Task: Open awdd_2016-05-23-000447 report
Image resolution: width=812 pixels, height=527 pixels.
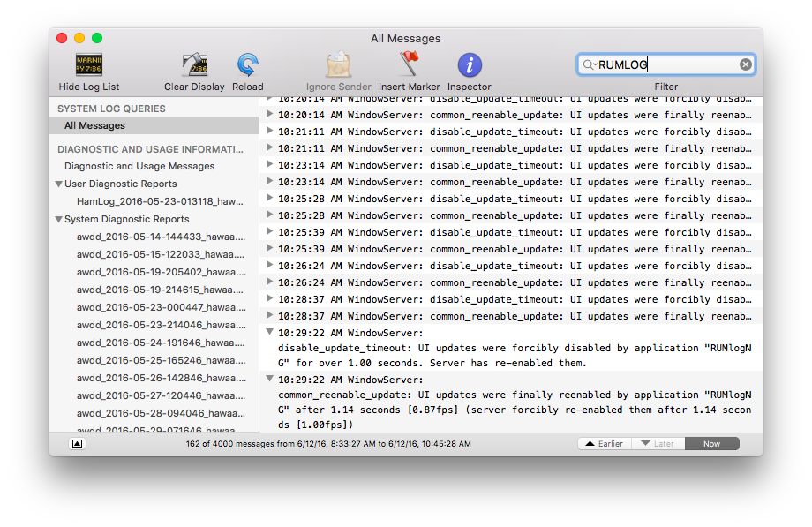Action: (161, 307)
